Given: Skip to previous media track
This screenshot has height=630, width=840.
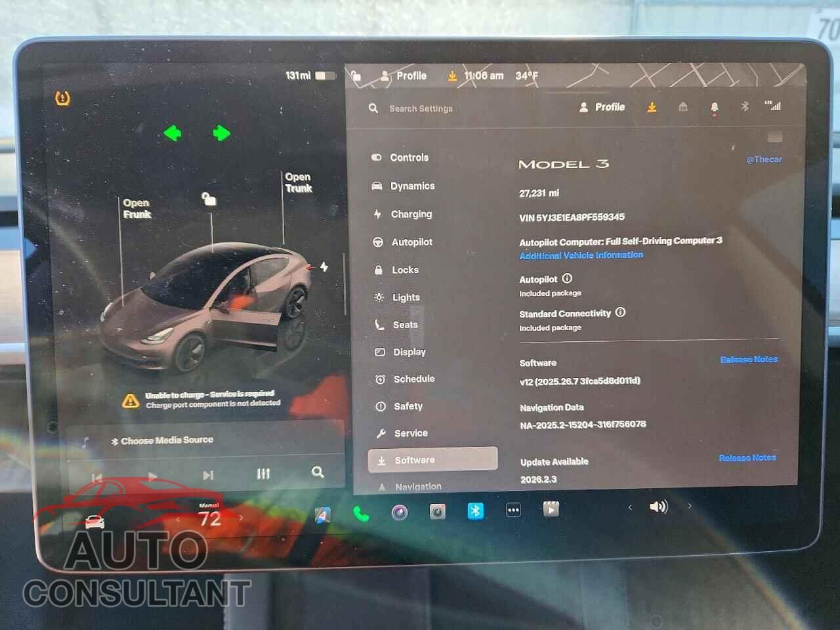Looking at the screenshot, I should point(96,478).
